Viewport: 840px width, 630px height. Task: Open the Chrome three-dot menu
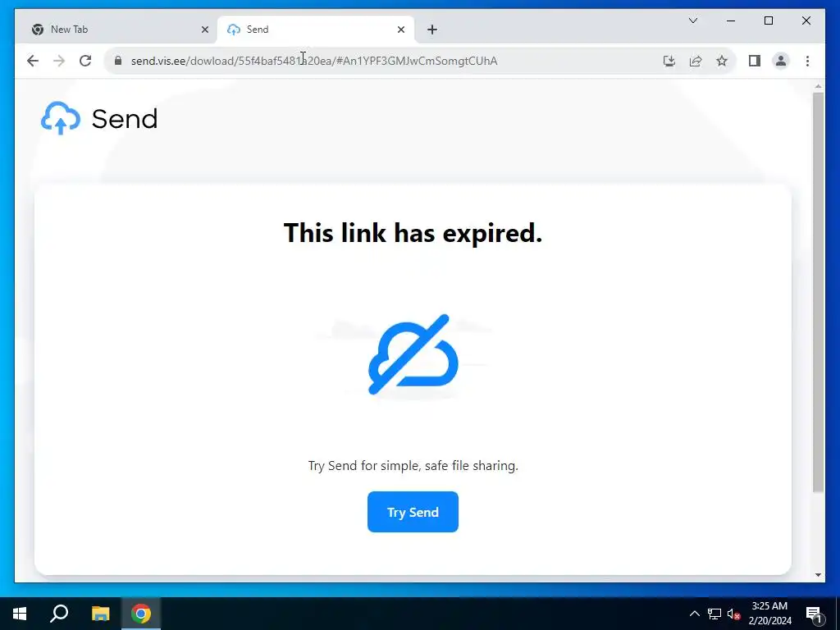[807, 61]
